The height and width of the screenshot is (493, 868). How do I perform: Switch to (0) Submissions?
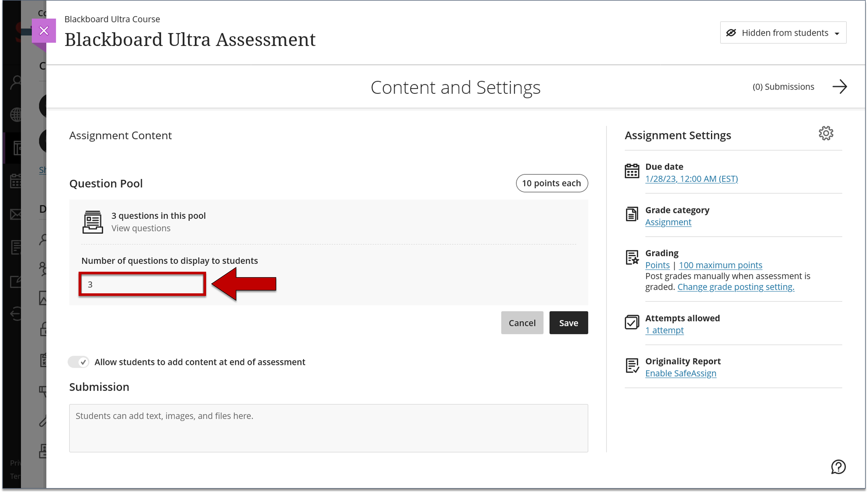pyautogui.click(x=783, y=86)
